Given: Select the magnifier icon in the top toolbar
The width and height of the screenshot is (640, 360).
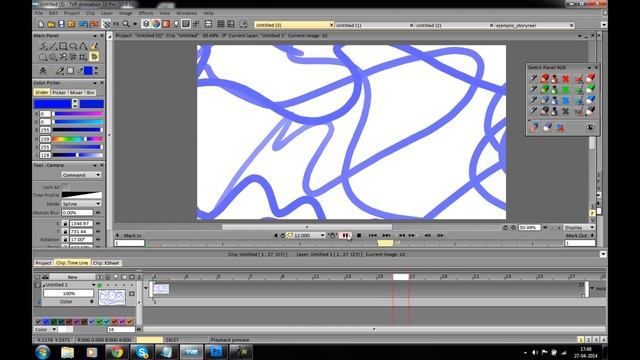Looking at the screenshot, I should point(126,24).
